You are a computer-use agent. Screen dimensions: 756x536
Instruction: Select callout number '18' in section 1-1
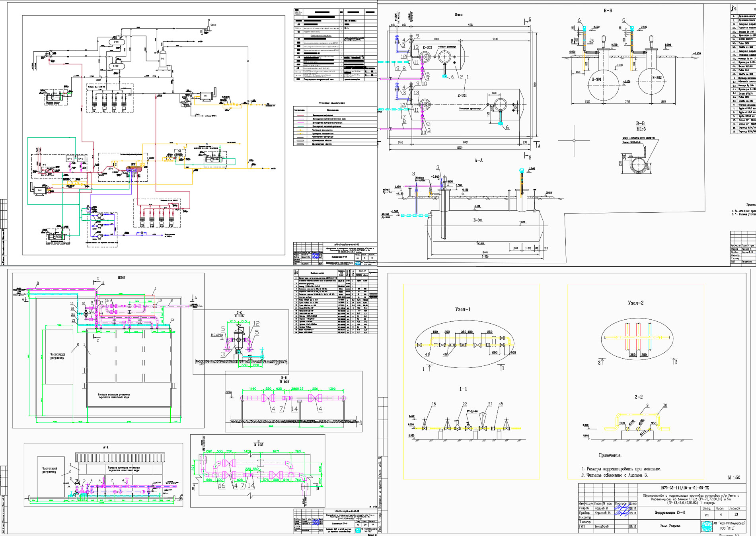(434, 404)
